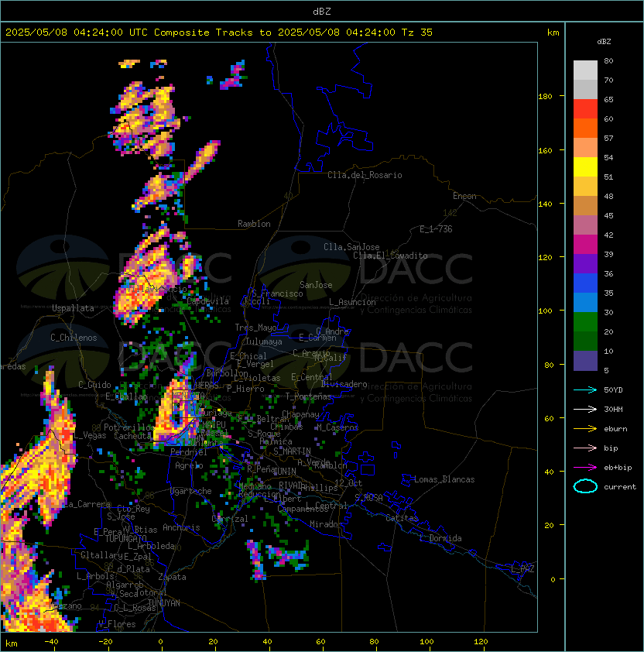Click the Cacheuta place label

[x=132, y=436]
